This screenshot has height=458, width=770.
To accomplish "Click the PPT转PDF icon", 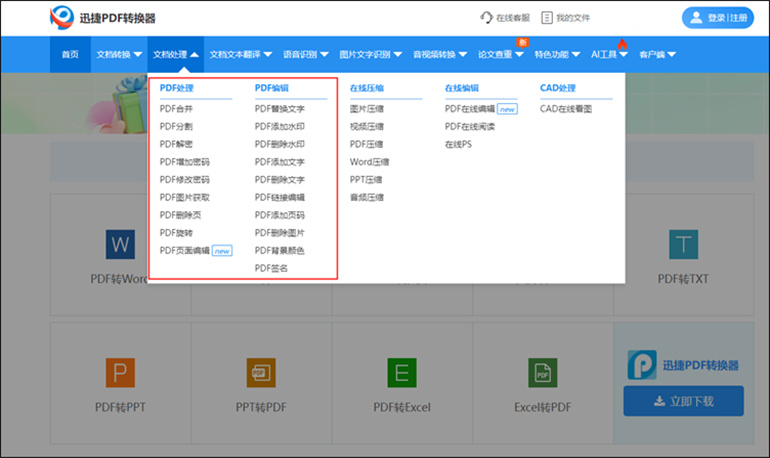I will point(261,373).
